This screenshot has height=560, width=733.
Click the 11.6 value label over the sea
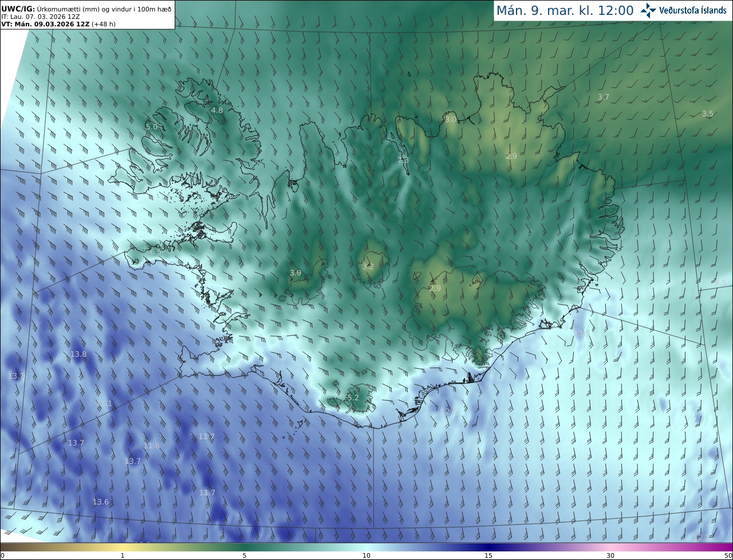(x=152, y=445)
